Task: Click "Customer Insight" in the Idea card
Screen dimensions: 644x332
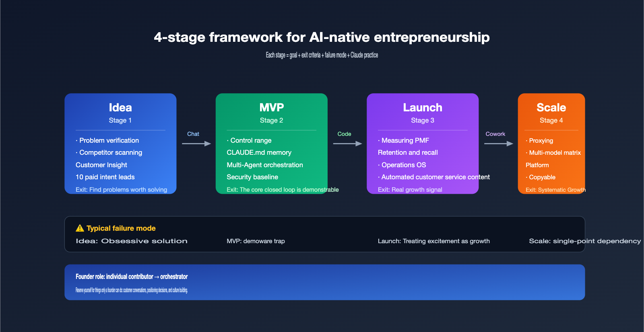Action: click(x=101, y=165)
